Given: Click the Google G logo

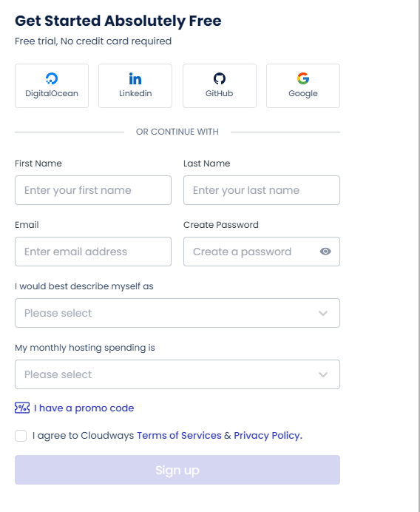Looking at the screenshot, I should tap(303, 78).
